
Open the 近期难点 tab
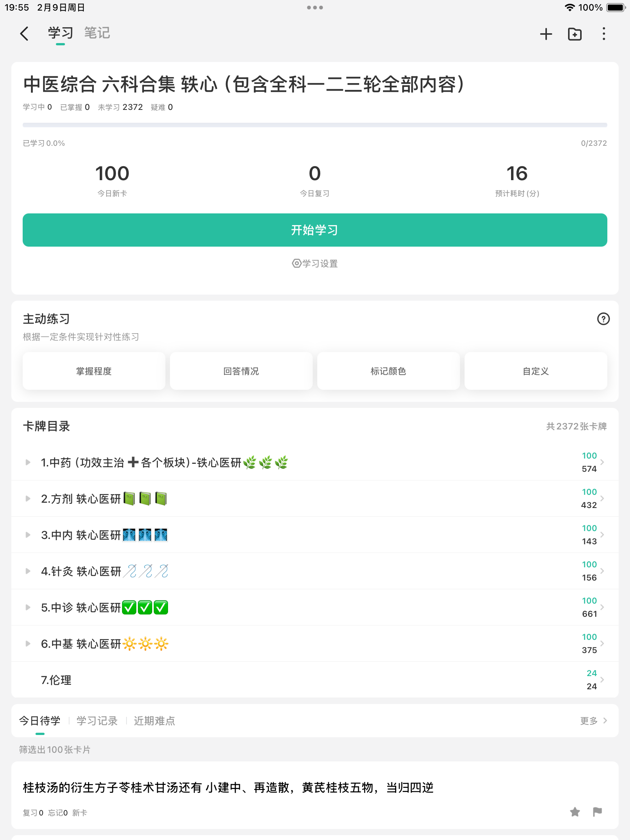click(154, 720)
